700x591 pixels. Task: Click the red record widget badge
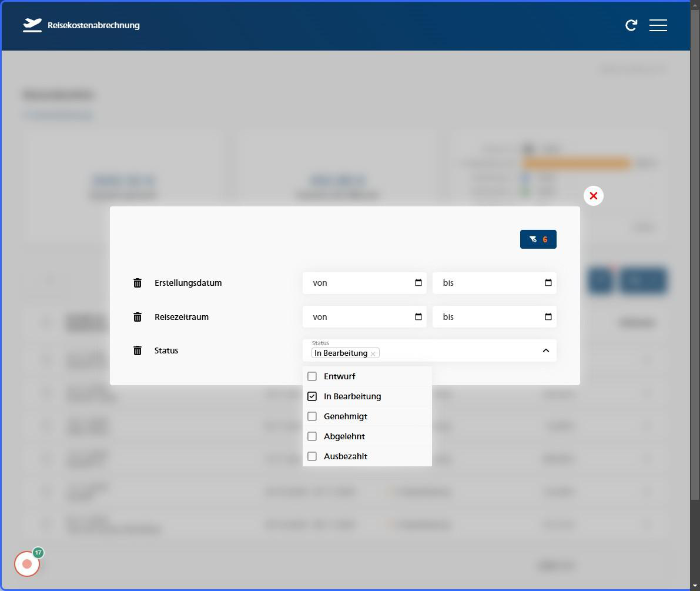27,564
